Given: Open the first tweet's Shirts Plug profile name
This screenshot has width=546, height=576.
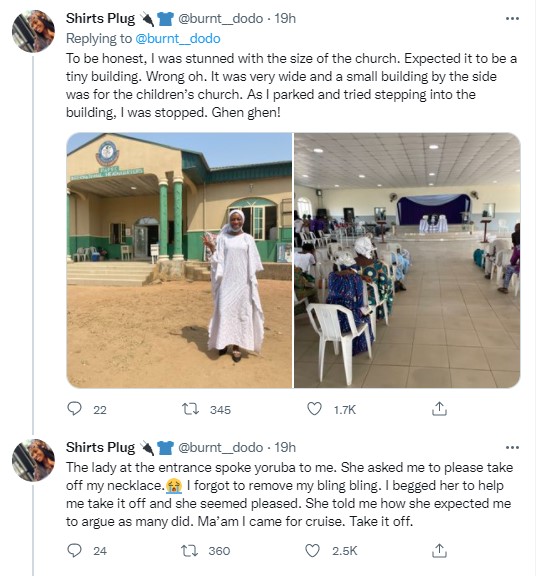Looking at the screenshot, I should pyautogui.click(x=100, y=18).
